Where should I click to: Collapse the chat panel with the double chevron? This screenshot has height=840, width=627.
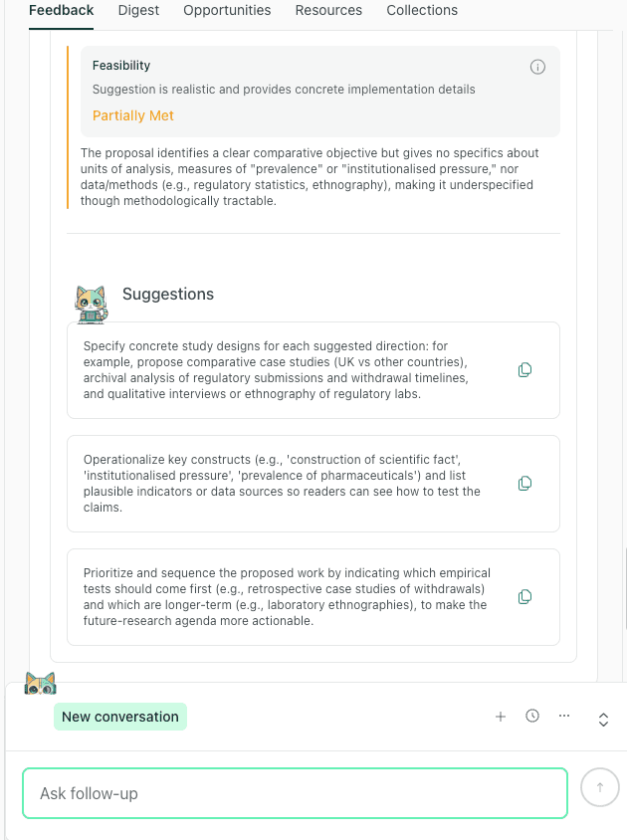pos(603,719)
